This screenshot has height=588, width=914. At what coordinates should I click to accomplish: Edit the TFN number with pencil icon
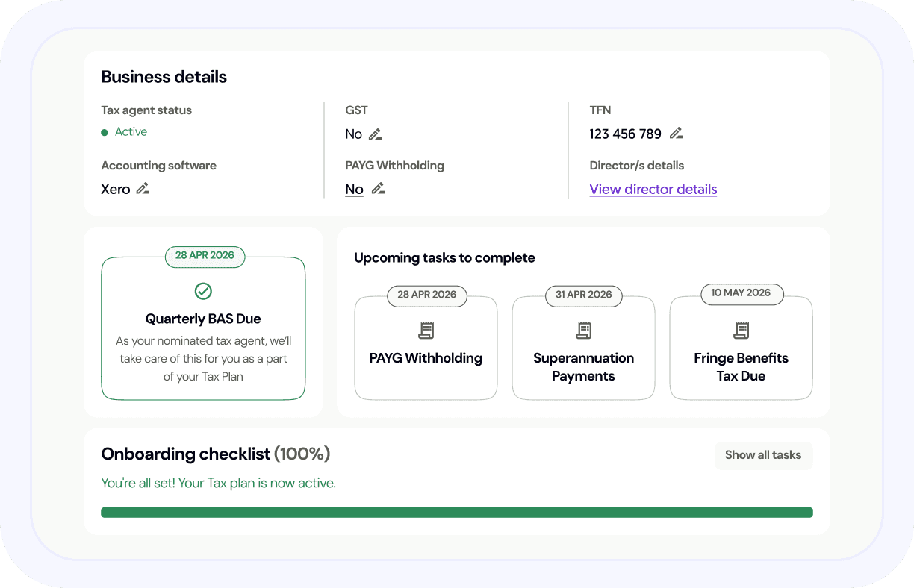click(676, 134)
